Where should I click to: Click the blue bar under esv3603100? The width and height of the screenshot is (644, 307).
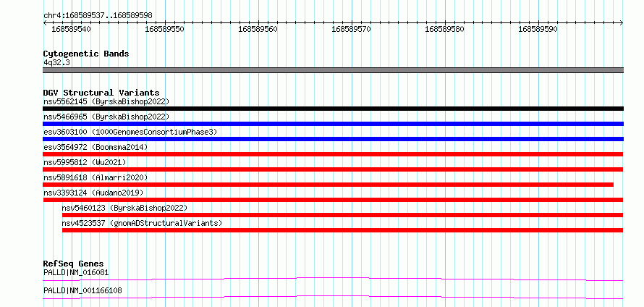[x=333, y=139]
